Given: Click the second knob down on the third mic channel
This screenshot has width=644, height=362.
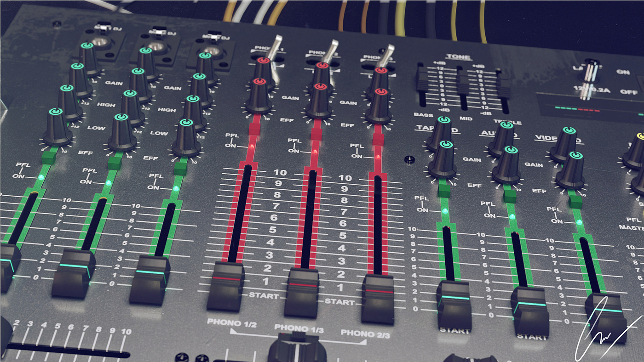Looking at the screenshot, I should pos(201,90).
